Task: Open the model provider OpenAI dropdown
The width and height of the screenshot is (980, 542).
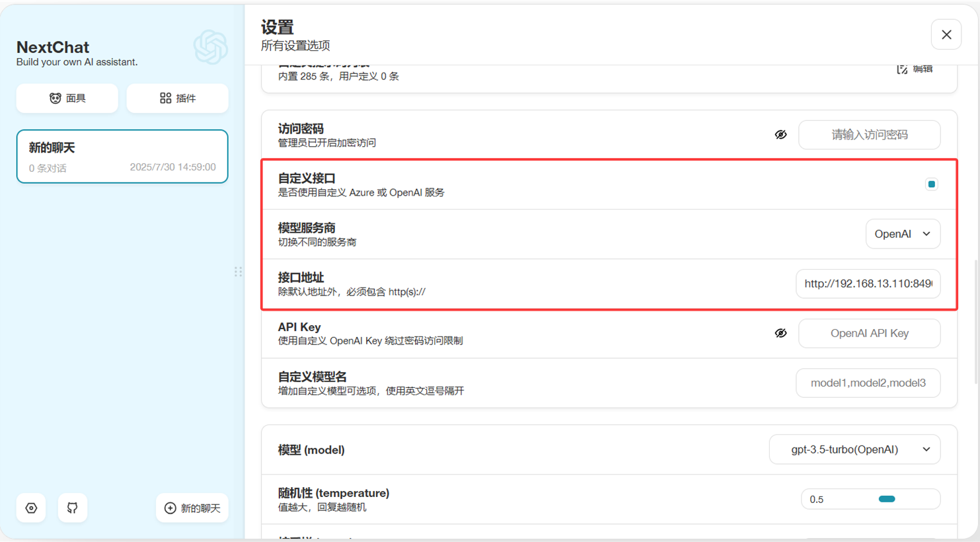Action: coord(902,234)
